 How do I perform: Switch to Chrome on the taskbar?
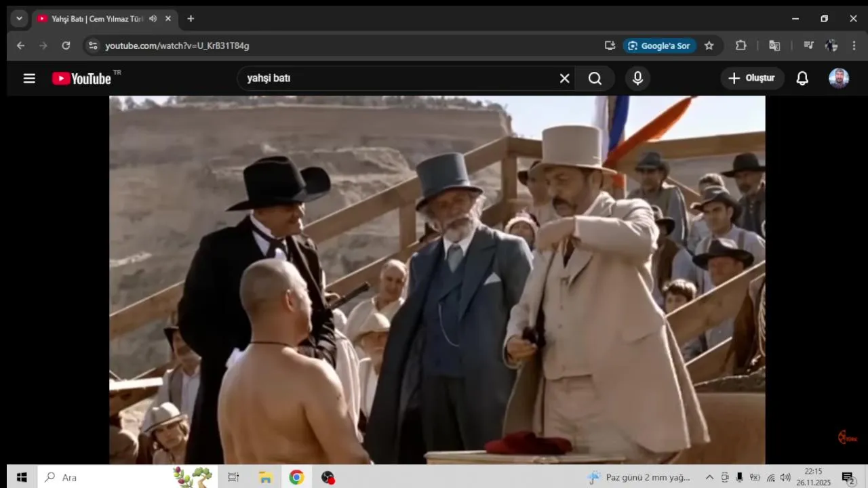(x=296, y=477)
